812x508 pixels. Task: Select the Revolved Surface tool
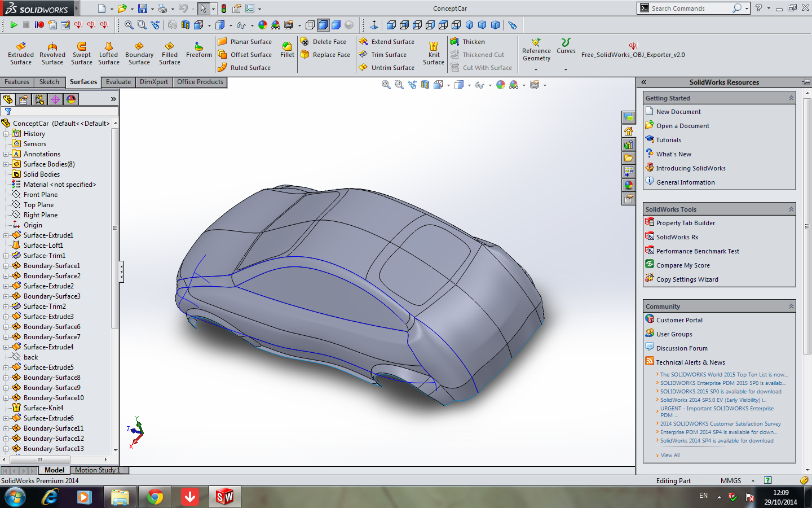click(x=52, y=54)
